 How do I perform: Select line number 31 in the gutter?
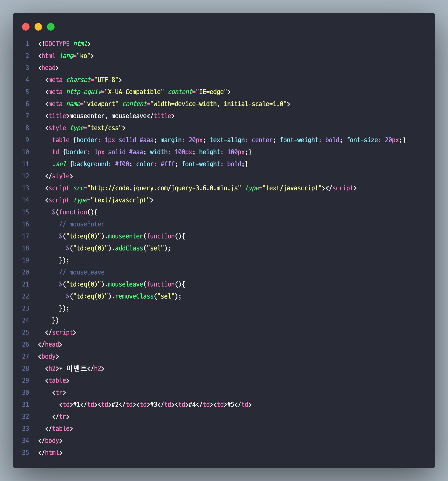coord(25,404)
